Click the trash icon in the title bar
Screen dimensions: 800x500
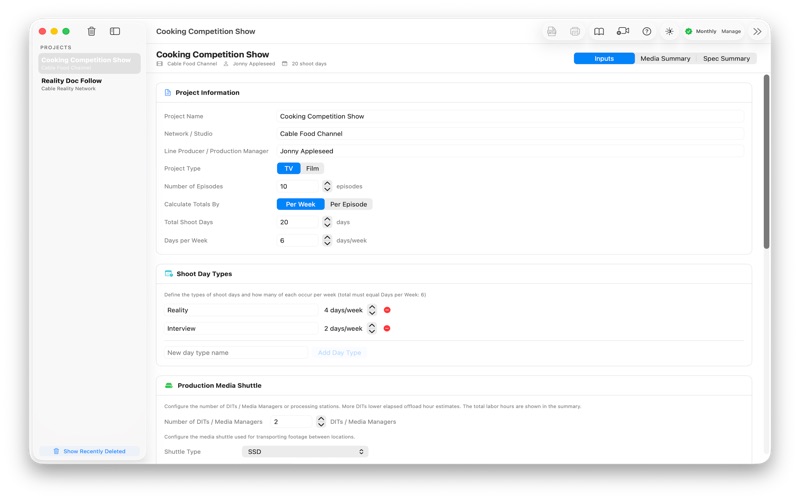91,31
